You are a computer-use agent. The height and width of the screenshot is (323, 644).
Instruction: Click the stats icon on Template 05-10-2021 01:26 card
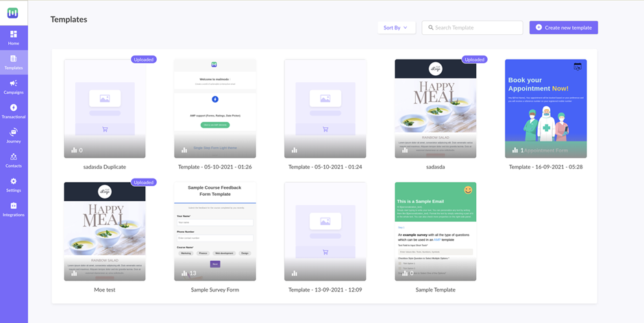point(184,151)
